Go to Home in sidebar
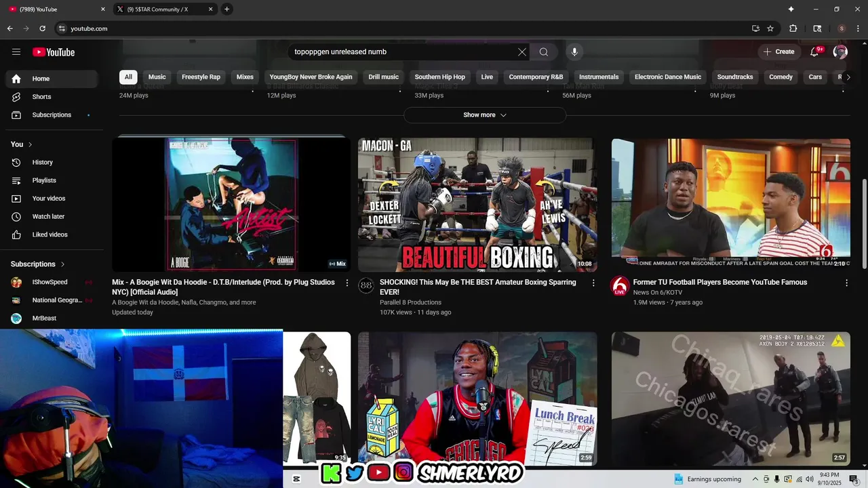Viewport: 868px width, 488px height. point(52,79)
